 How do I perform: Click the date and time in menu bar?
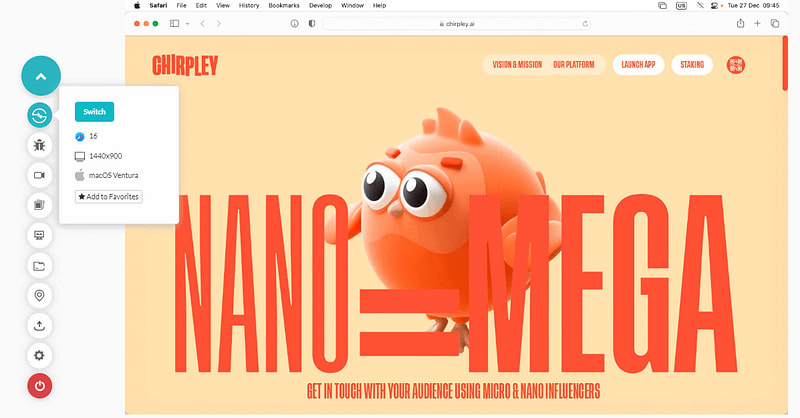754,6
